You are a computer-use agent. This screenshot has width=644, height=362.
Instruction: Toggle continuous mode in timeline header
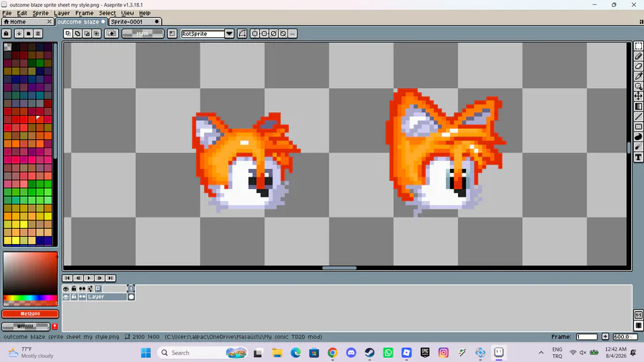pos(82,288)
